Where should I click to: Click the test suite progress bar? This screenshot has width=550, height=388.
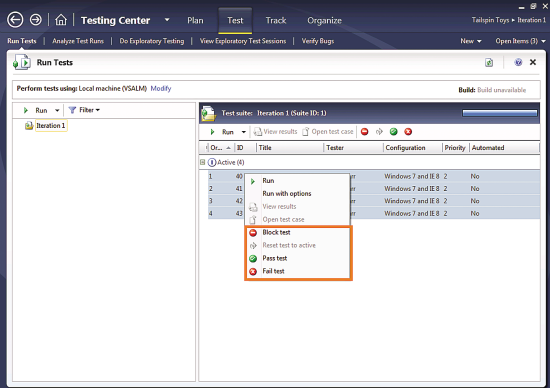coord(500,113)
